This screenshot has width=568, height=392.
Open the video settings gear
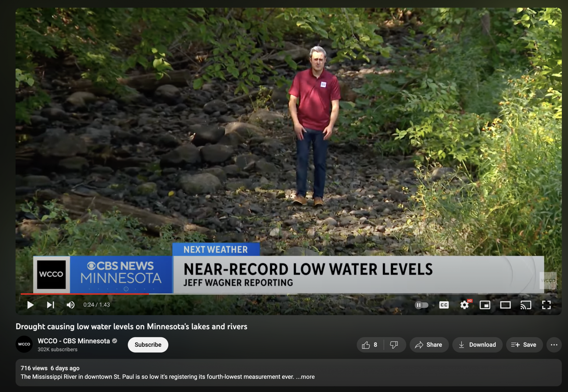[x=465, y=305]
